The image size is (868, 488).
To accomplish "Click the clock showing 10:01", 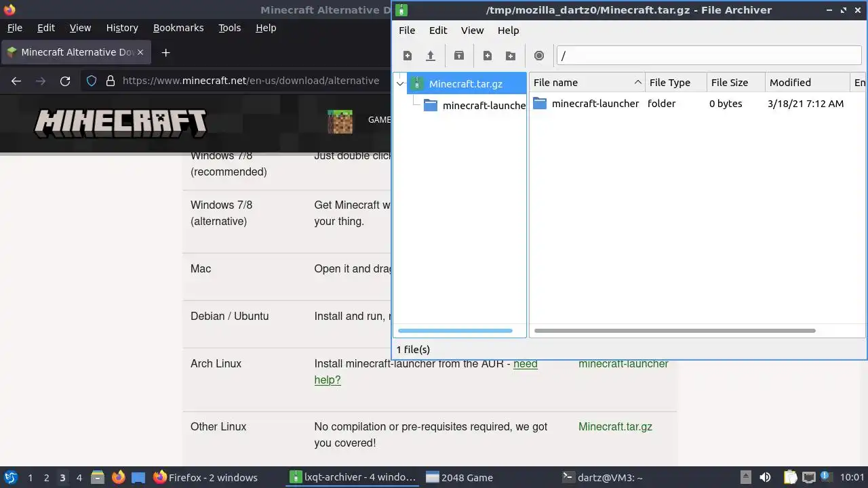I will point(852,477).
